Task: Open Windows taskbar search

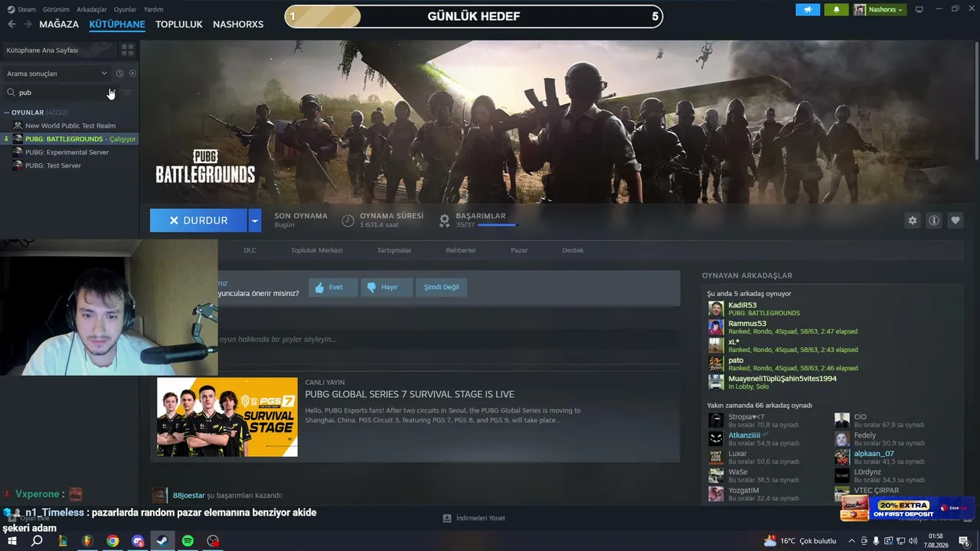Action: [x=37, y=540]
